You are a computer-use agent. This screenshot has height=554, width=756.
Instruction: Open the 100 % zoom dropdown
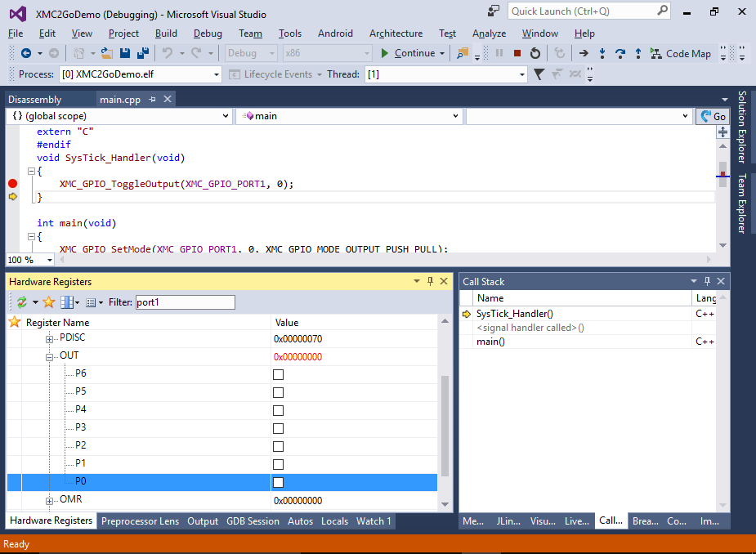(x=30, y=260)
